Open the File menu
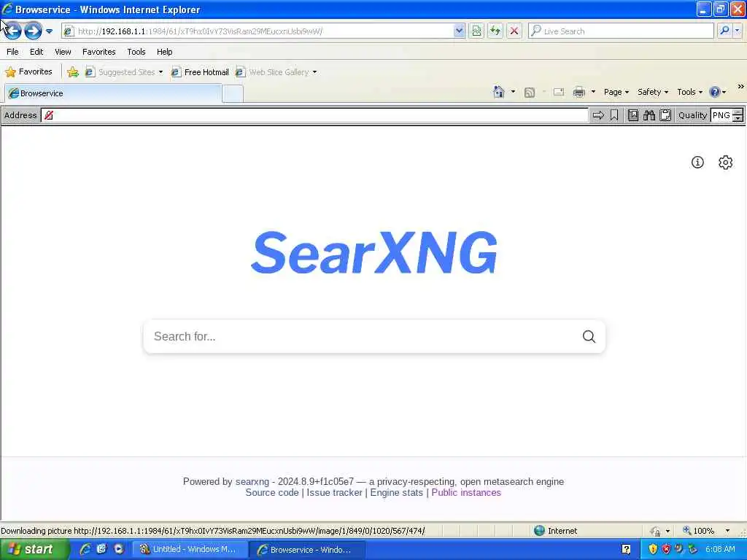 click(x=13, y=52)
